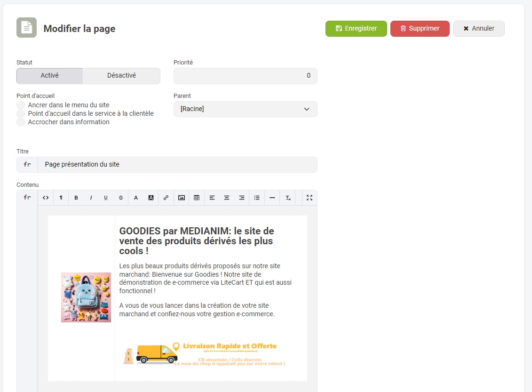Set status to Activé
532x392 pixels.
49,76
